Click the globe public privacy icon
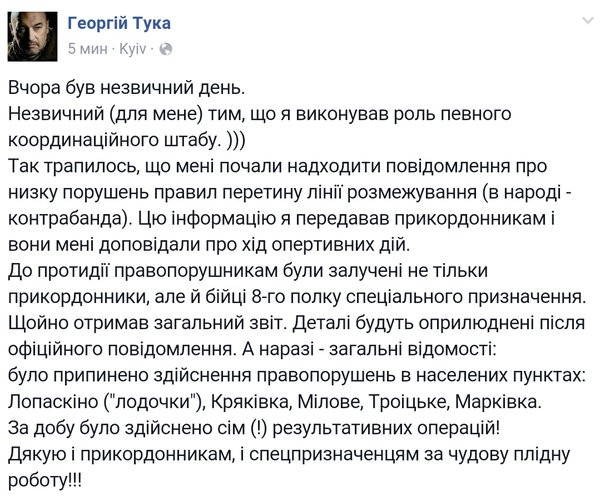 (x=165, y=49)
